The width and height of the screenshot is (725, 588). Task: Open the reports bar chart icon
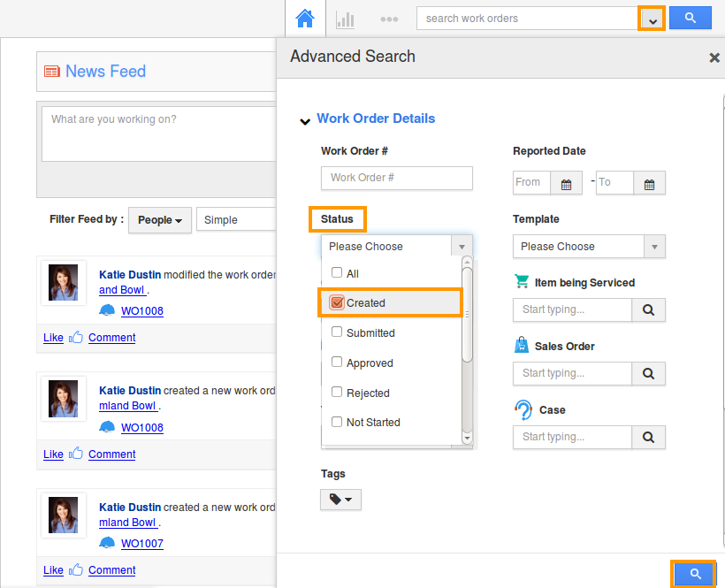(x=345, y=19)
